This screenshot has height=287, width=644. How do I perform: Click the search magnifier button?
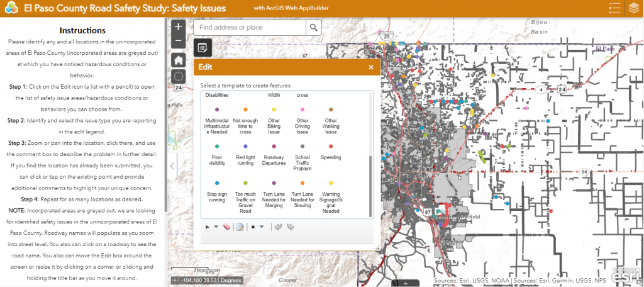313,28
